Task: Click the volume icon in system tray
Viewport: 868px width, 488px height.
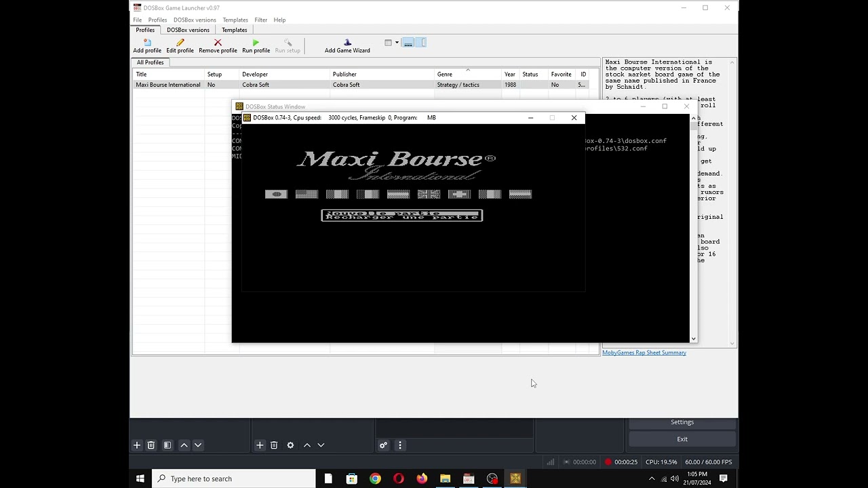Action: coord(675,479)
